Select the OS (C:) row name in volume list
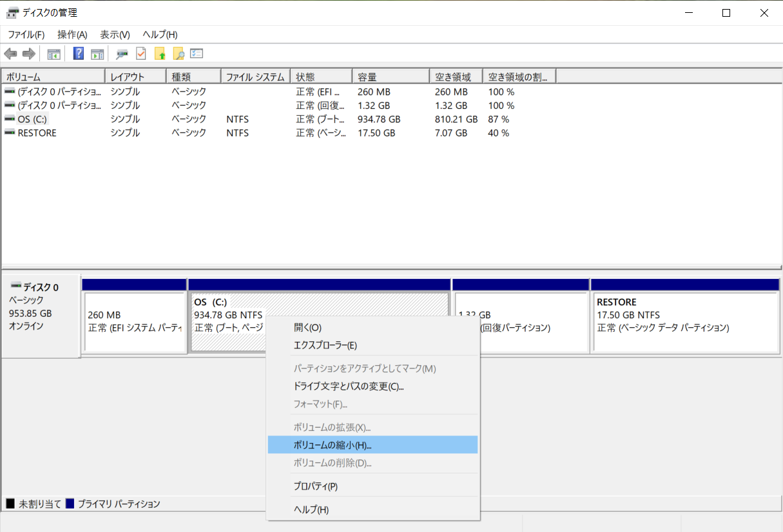This screenshot has height=532, width=783. (32, 119)
